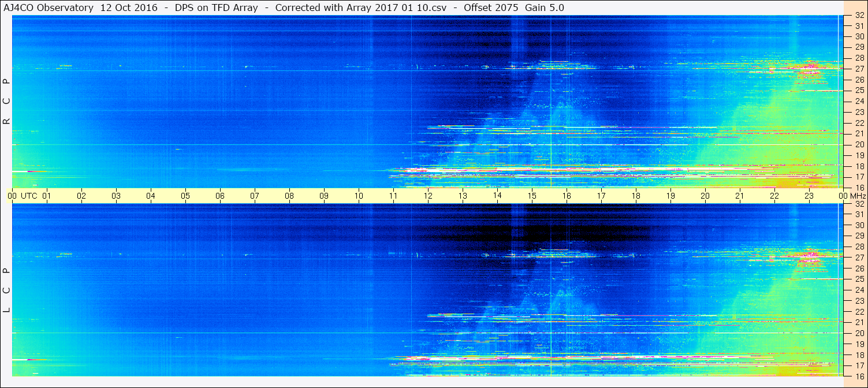Select the 13 hour marker on time axis
Image resolution: width=868 pixels, height=388 pixels.
click(463, 196)
